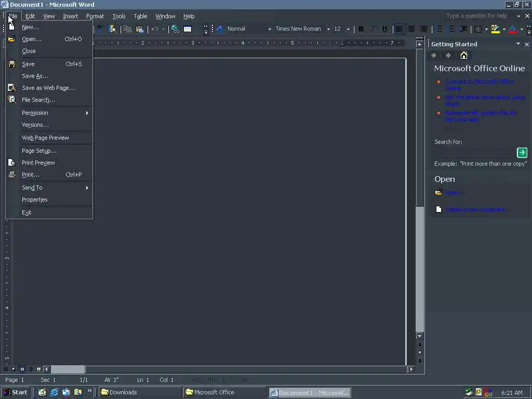Toggle Bold formatting
Screen dimensions: 532x399
click(361, 29)
